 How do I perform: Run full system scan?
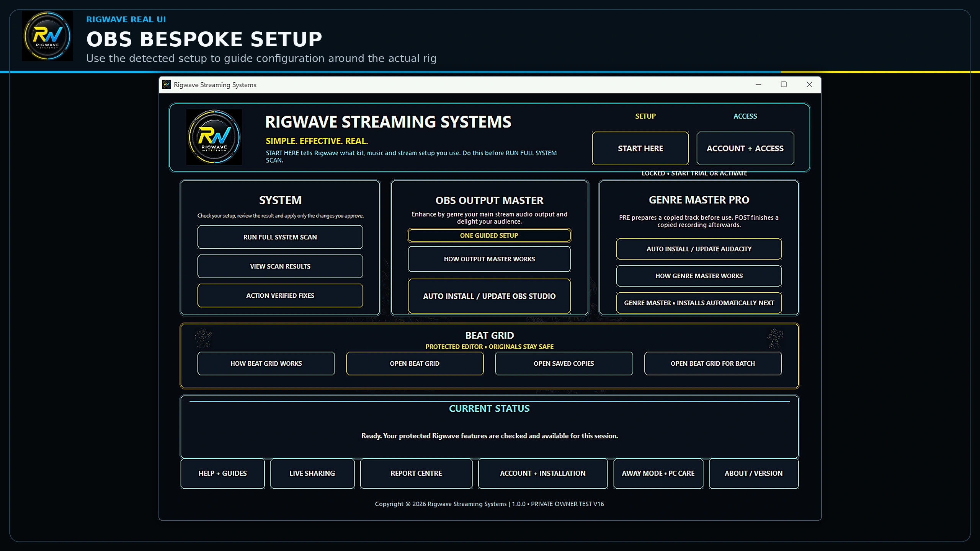[280, 237]
